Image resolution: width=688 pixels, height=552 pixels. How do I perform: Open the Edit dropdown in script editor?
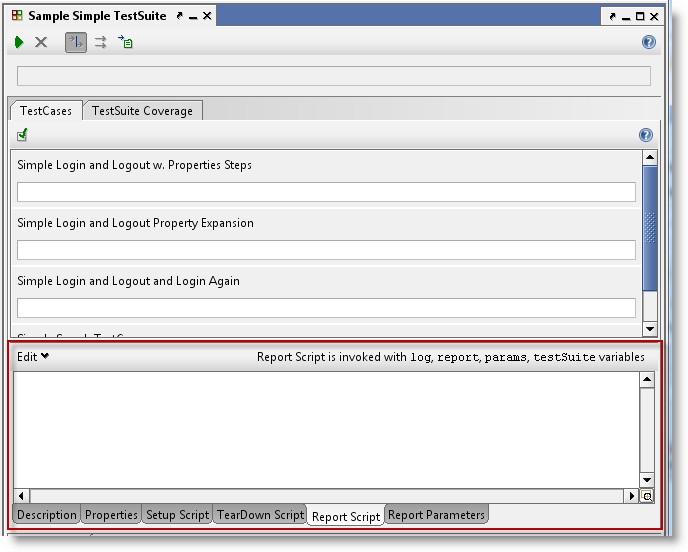(x=33, y=357)
